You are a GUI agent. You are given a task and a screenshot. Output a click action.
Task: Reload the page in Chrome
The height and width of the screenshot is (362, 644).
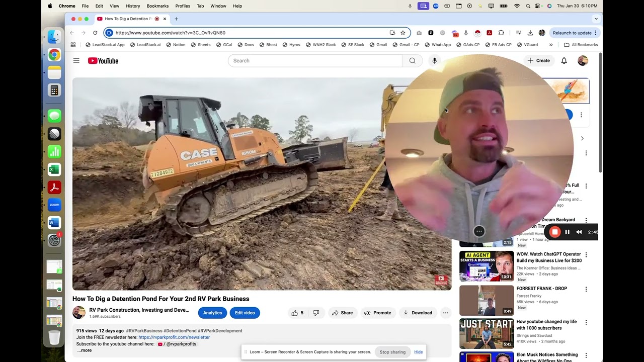tap(95, 33)
